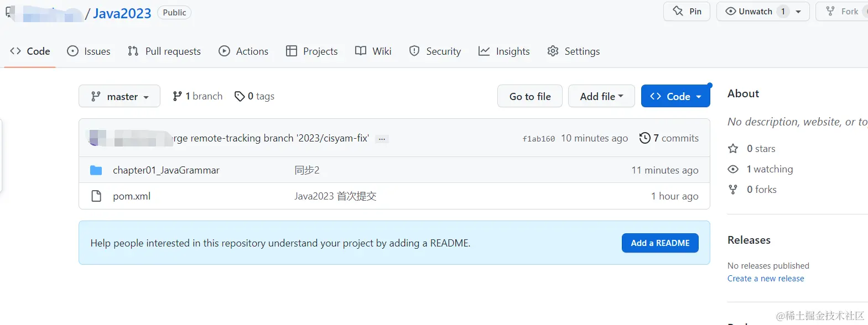Click the file icon beside pom.xml
The width and height of the screenshot is (868, 325).
pyautogui.click(x=96, y=196)
